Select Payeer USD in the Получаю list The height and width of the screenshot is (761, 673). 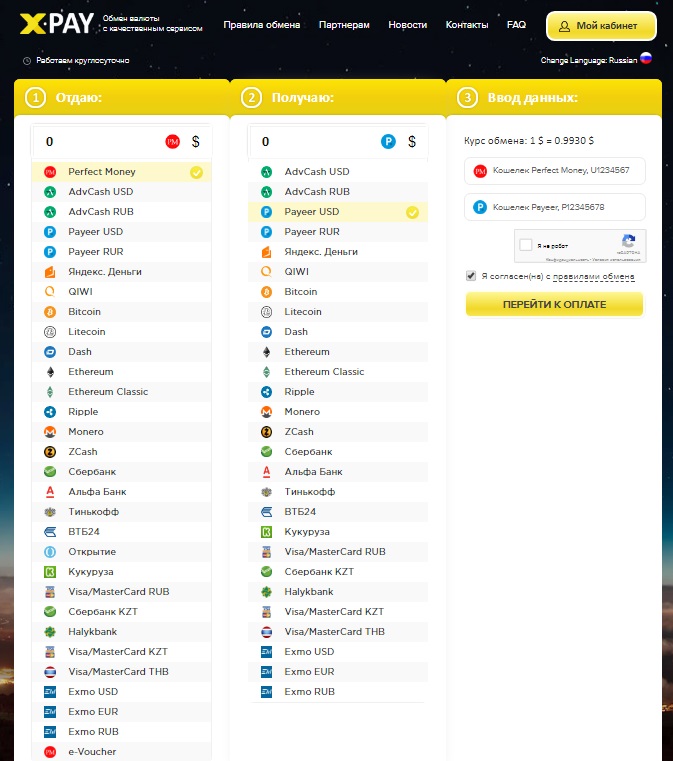point(338,212)
